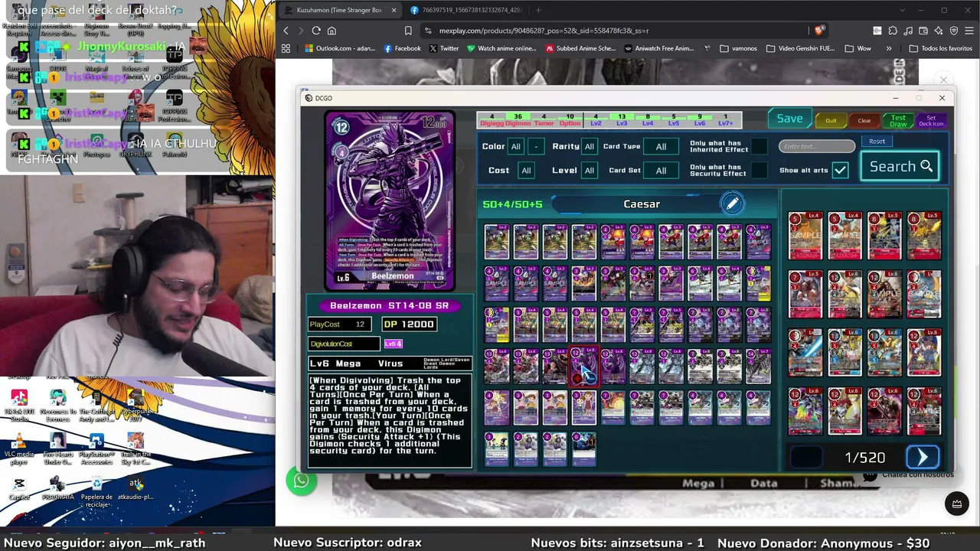Open the Todos los favoritos folder
The width and height of the screenshot is (980, 551).
(940, 48)
